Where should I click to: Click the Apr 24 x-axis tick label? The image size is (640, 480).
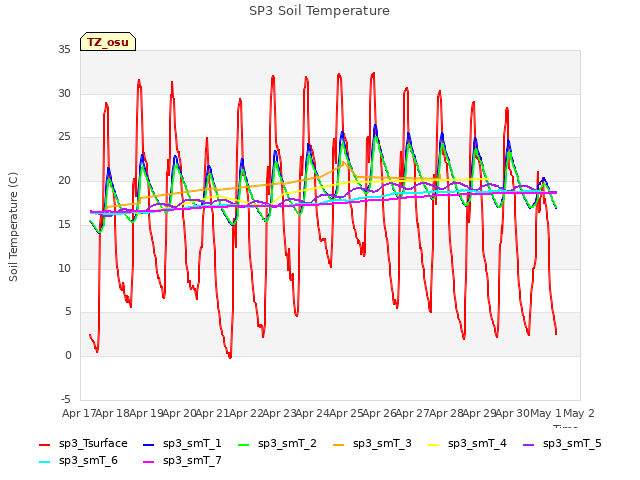tap(312, 413)
